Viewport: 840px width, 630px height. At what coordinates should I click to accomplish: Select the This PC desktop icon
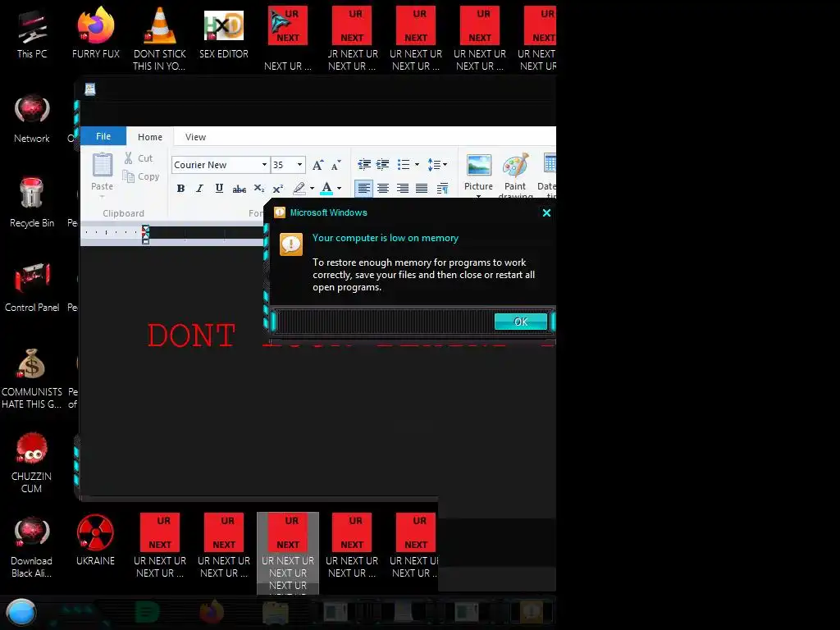pyautogui.click(x=32, y=33)
